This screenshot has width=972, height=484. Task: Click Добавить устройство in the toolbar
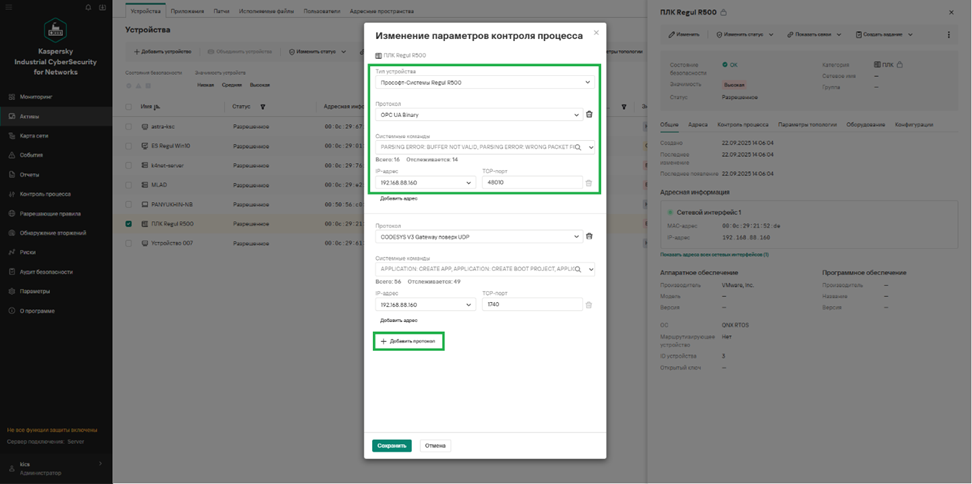[x=162, y=51]
